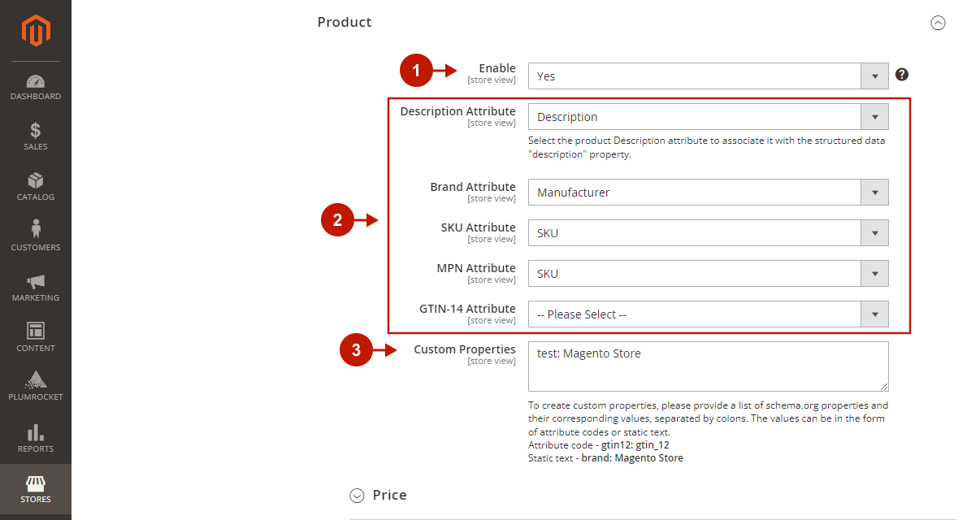Click the help question mark beside Enable
980x520 pixels.
(x=902, y=74)
